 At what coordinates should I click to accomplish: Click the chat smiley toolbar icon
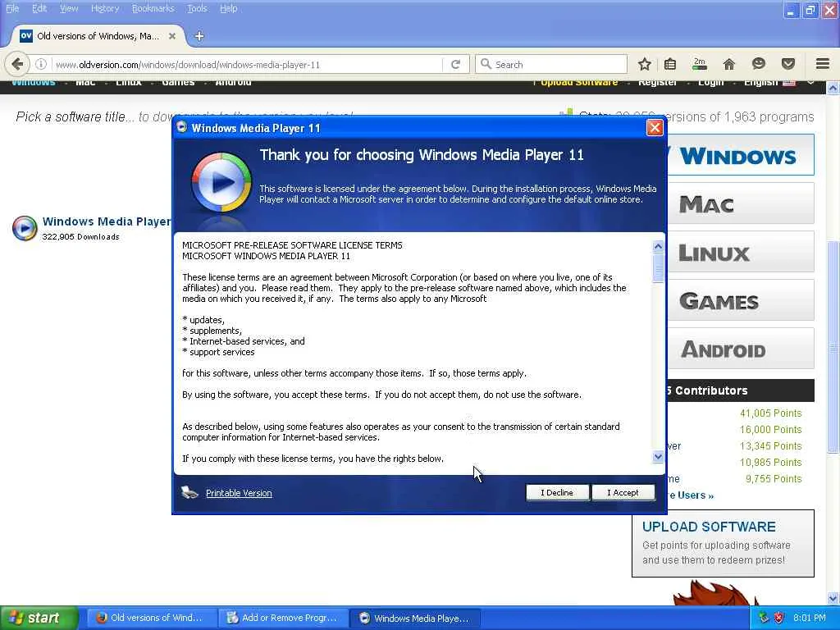tap(758, 64)
